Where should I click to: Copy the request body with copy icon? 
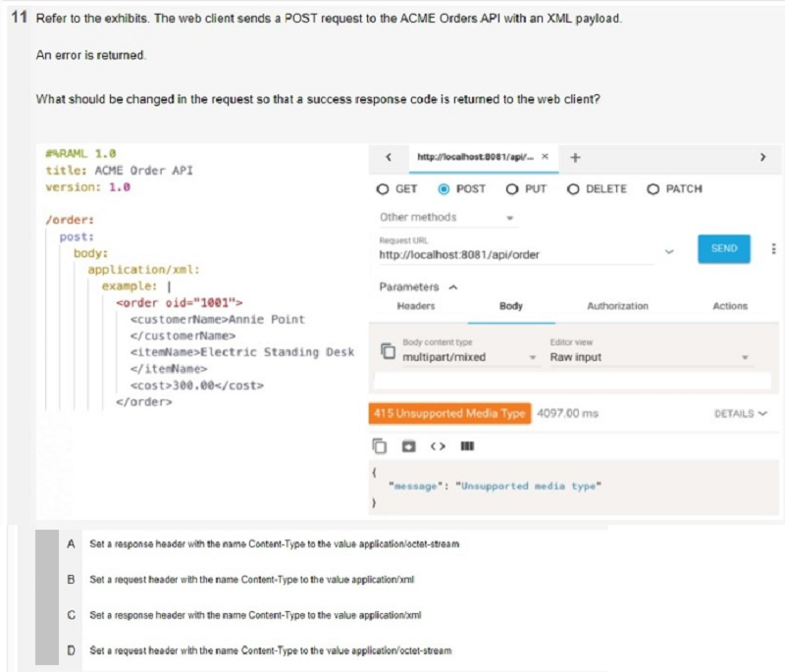tap(388, 351)
